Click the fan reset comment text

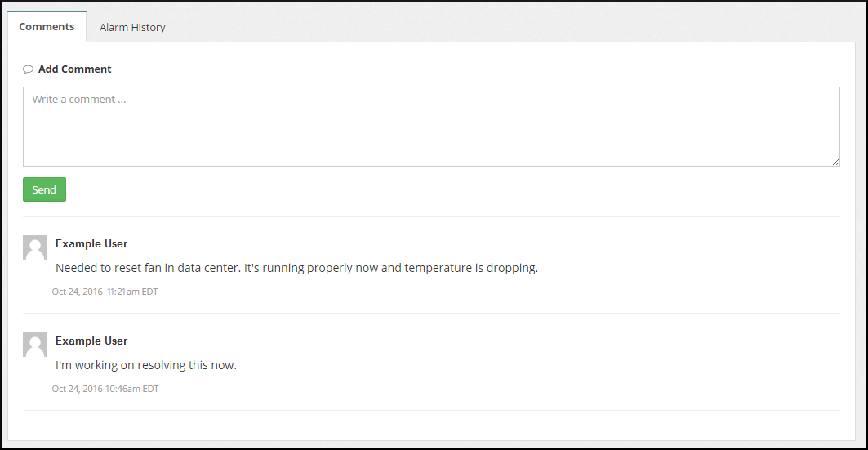(296, 268)
